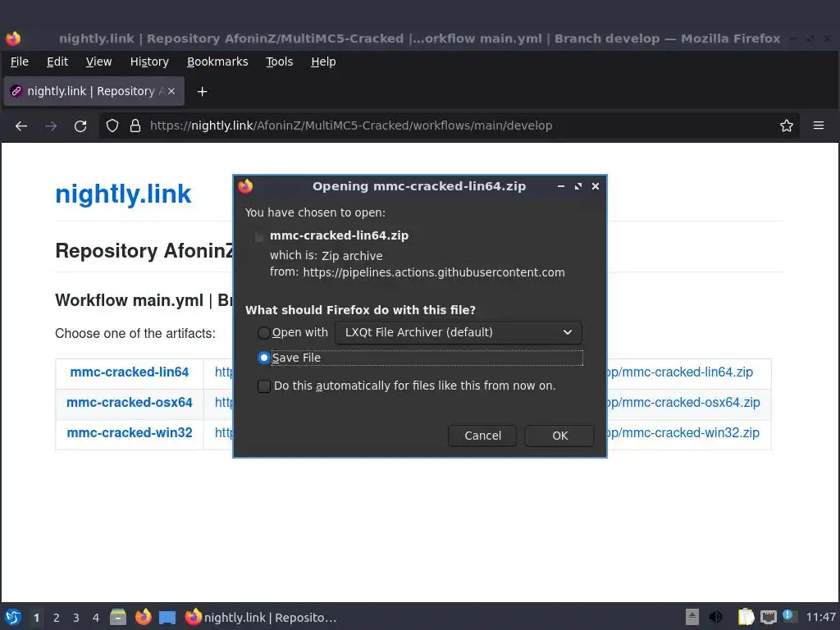The image size is (840, 630).
Task: Open the LXQt File Archiver application dropdown
Action: [x=458, y=333]
